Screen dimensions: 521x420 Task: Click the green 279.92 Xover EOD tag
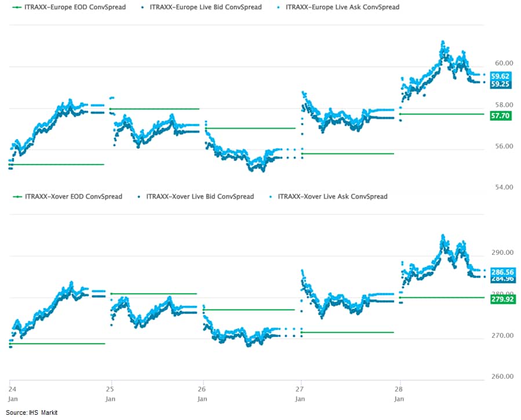(502, 299)
